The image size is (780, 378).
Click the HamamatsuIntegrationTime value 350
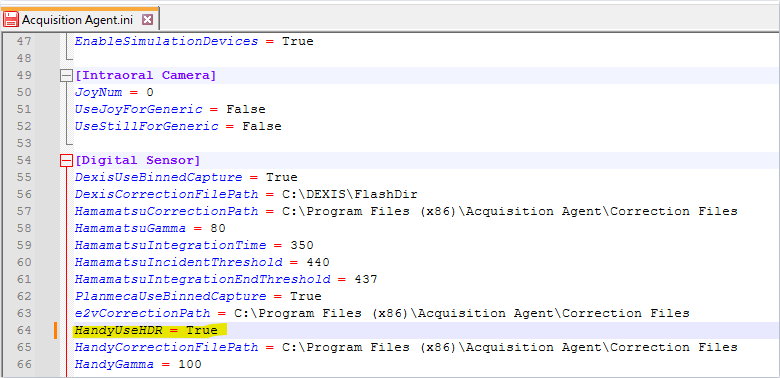(x=301, y=246)
